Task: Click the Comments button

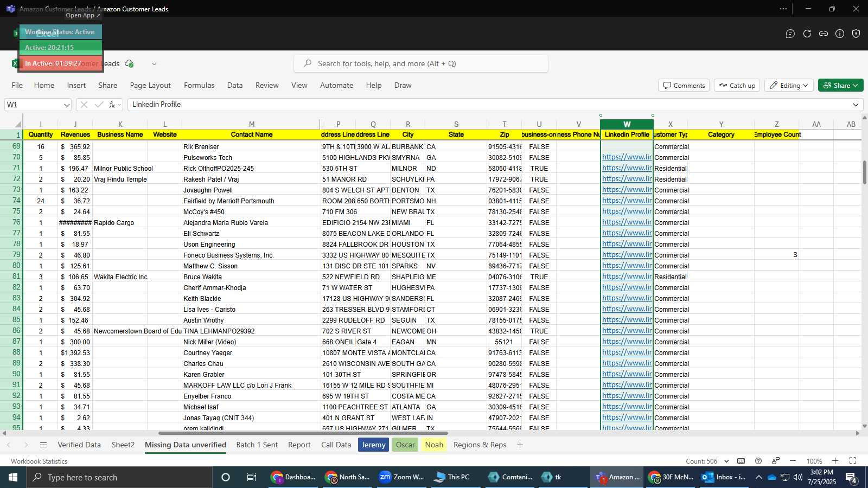Action: (x=684, y=85)
